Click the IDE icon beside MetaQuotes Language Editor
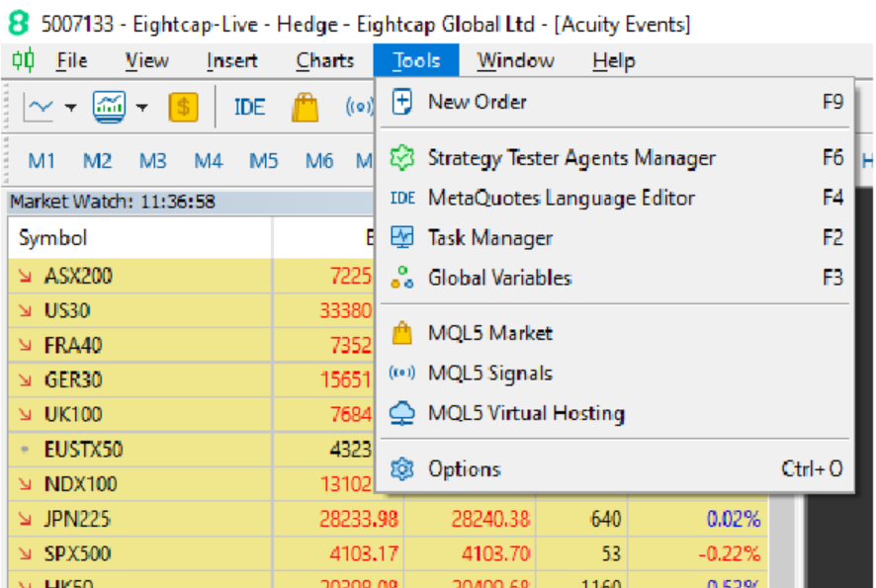876x588 pixels. coord(402,199)
